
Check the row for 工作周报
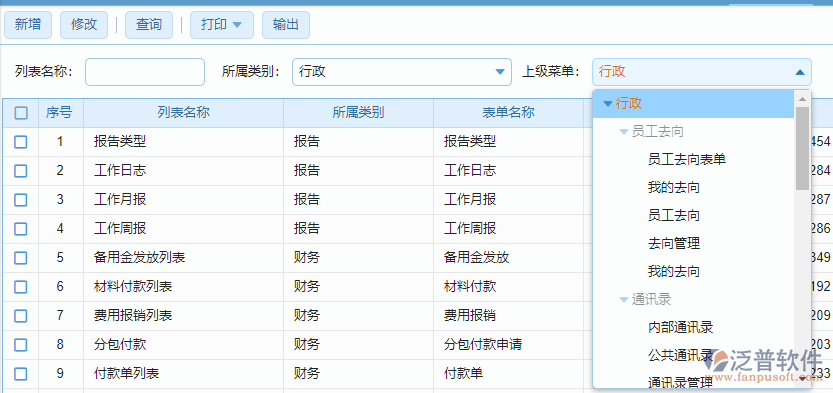[x=21, y=229]
